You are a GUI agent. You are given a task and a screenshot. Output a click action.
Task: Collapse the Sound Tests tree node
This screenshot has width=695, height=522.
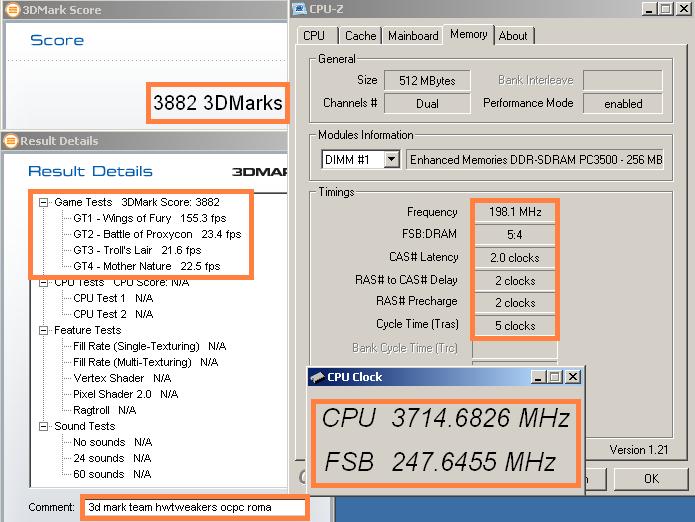pos(43,426)
